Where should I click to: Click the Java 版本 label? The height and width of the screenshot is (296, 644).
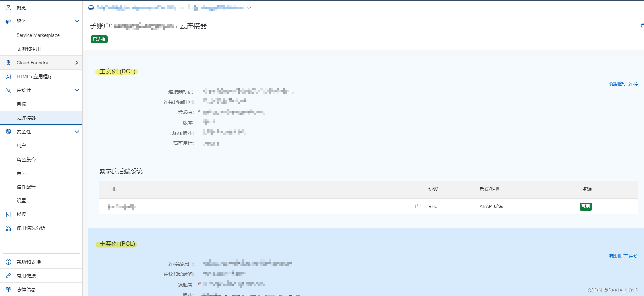point(183,133)
